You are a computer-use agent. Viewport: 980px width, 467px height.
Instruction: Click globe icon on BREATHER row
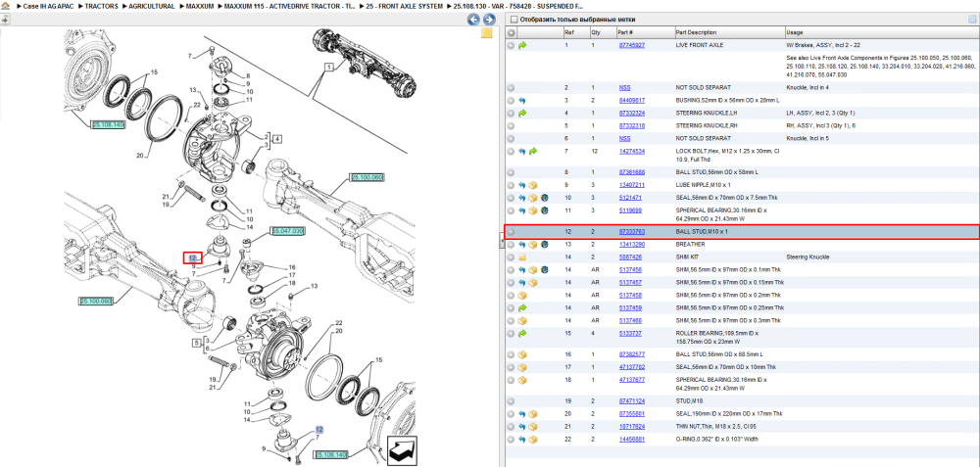click(x=545, y=244)
